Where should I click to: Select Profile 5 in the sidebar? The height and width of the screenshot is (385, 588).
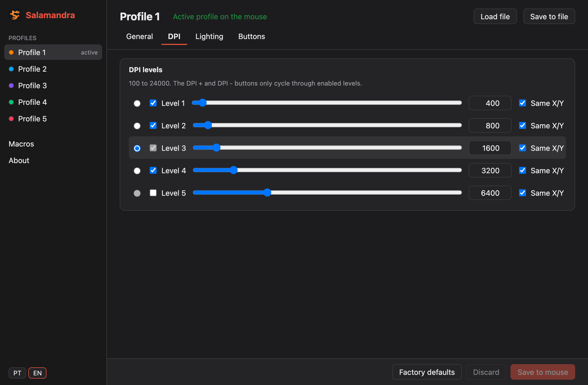point(53,119)
